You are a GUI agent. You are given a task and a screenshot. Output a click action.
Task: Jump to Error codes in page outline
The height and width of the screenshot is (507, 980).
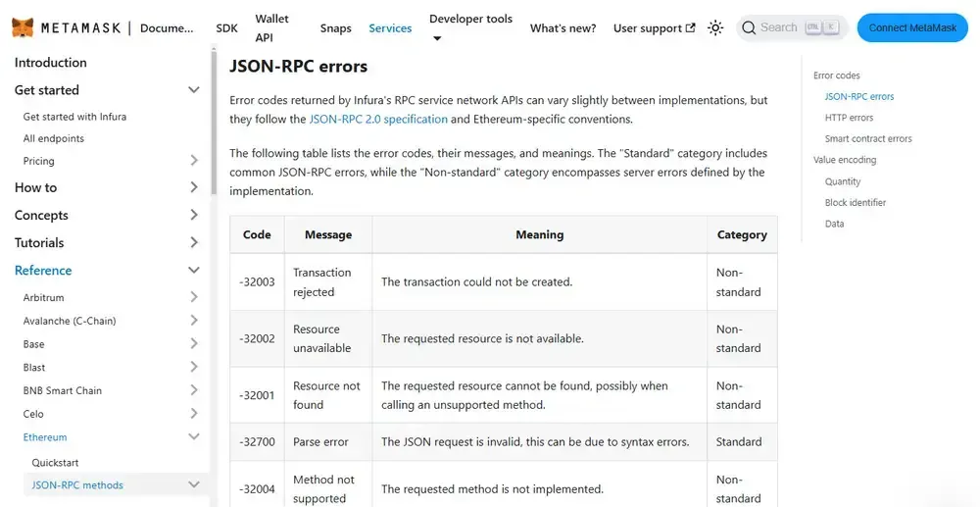click(836, 76)
